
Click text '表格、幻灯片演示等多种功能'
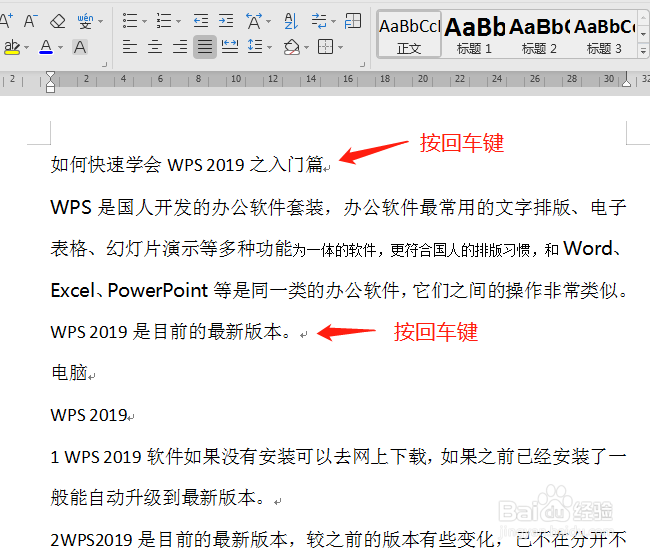coord(171,248)
